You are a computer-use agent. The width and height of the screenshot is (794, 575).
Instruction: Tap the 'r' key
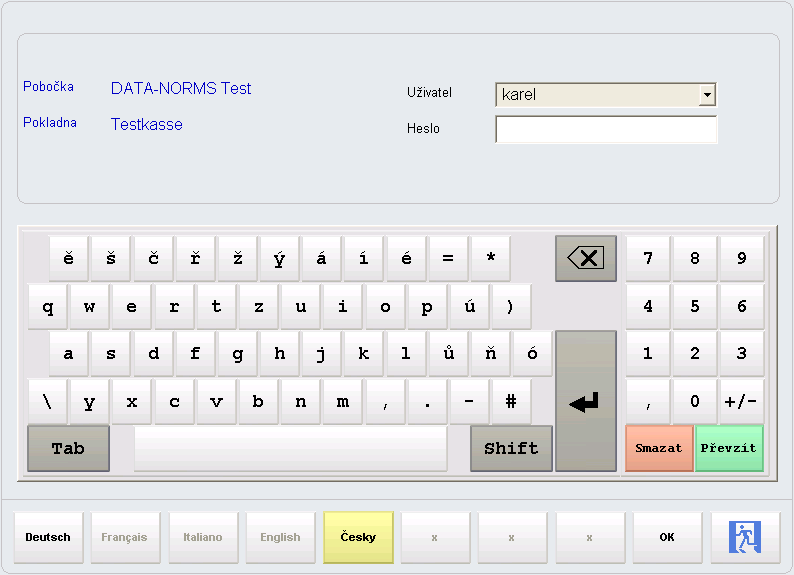(x=174, y=306)
